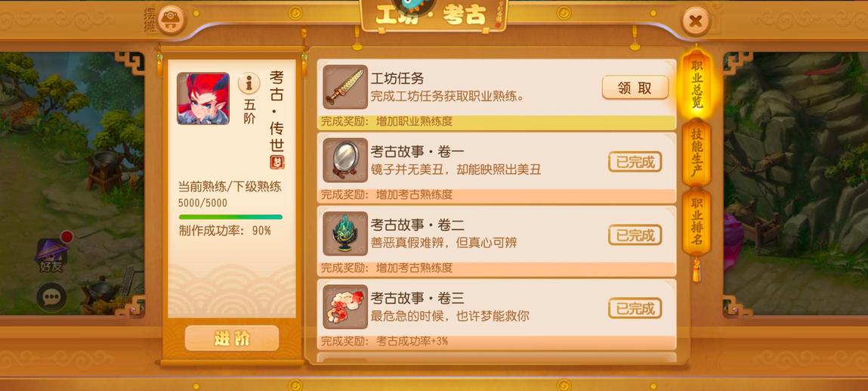Click the 进阶 advance button
This screenshot has height=391, width=868.
[x=232, y=338]
